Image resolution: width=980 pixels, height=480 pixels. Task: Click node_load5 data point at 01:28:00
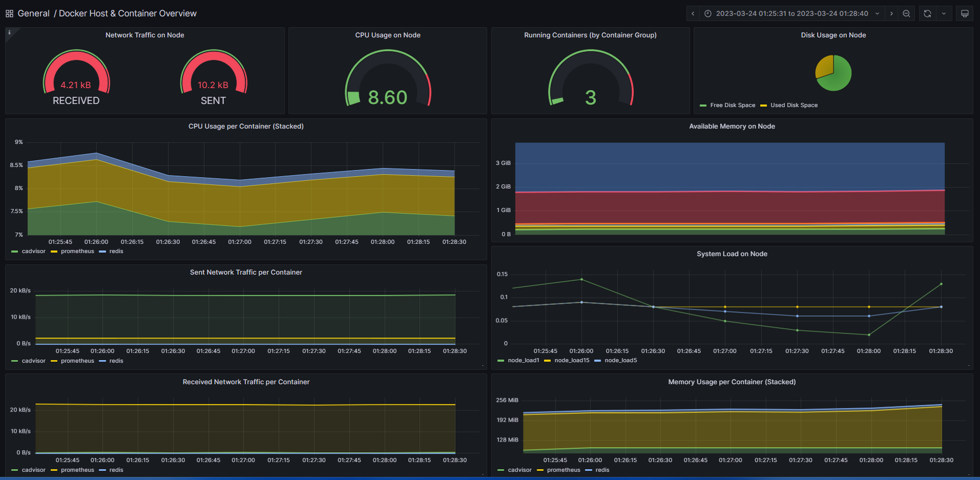(869, 316)
